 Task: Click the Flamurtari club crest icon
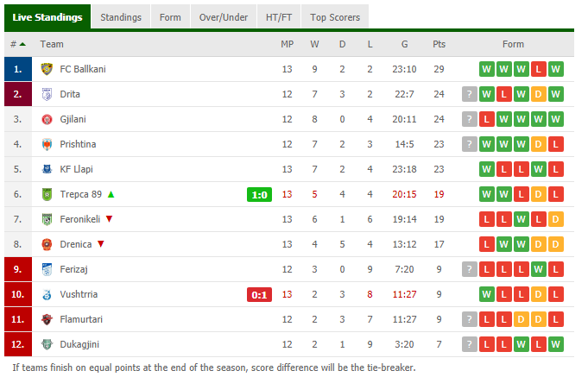(x=47, y=319)
